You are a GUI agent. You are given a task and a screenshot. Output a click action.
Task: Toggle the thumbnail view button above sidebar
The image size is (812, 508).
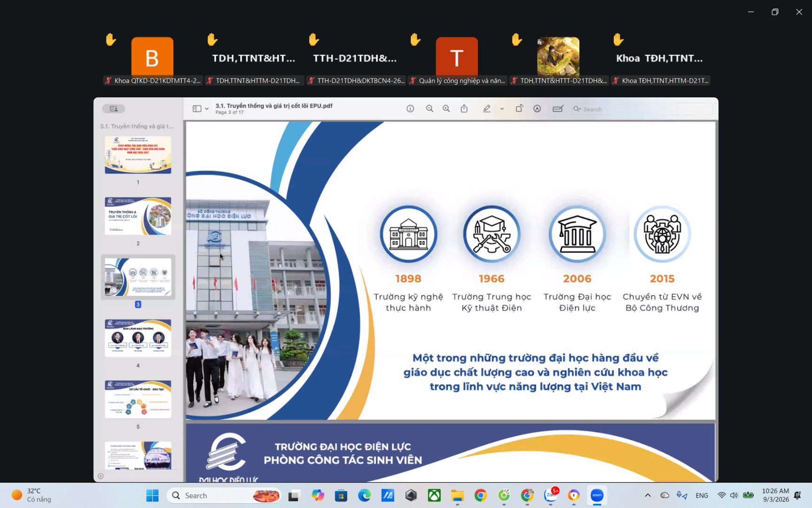tap(114, 109)
